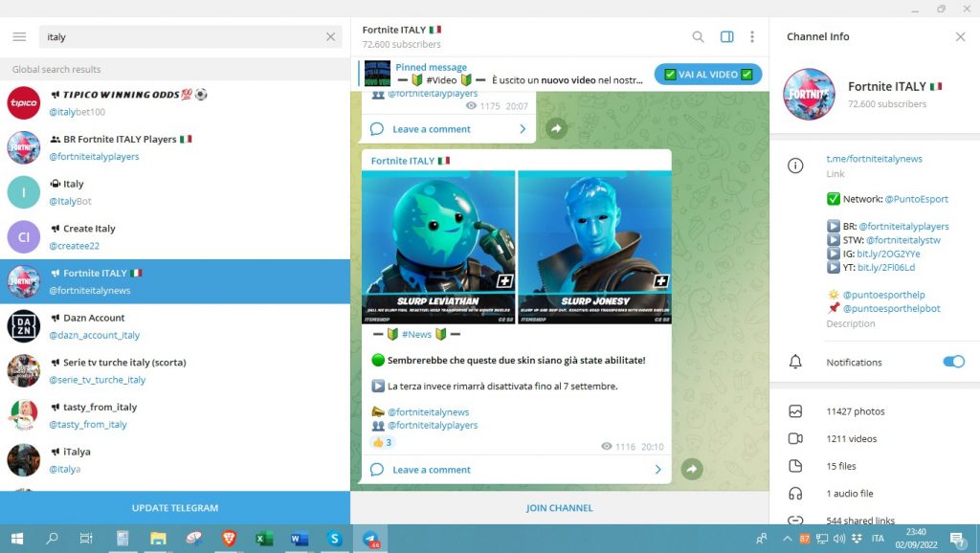
Task: View the Slurp Leviathan skin image
Action: coord(438,247)
